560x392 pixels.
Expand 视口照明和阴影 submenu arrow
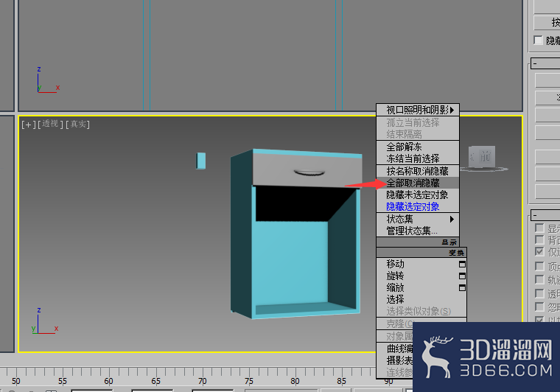(452, 110)
